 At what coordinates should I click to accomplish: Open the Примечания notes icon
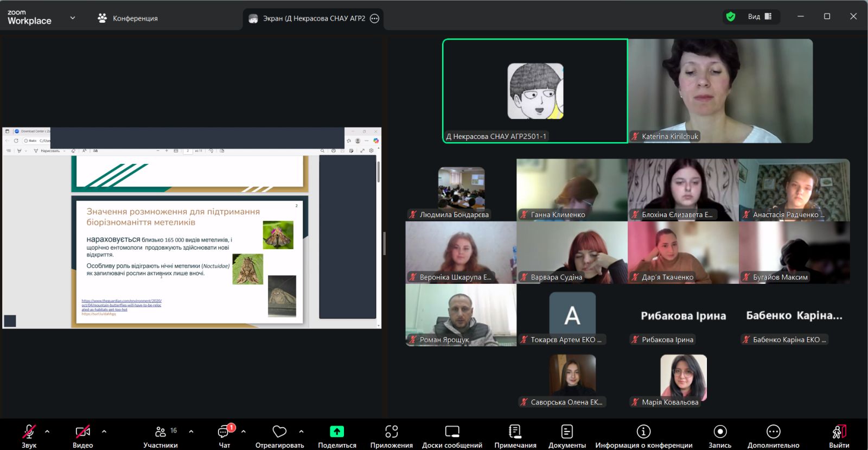coord(515,432)
